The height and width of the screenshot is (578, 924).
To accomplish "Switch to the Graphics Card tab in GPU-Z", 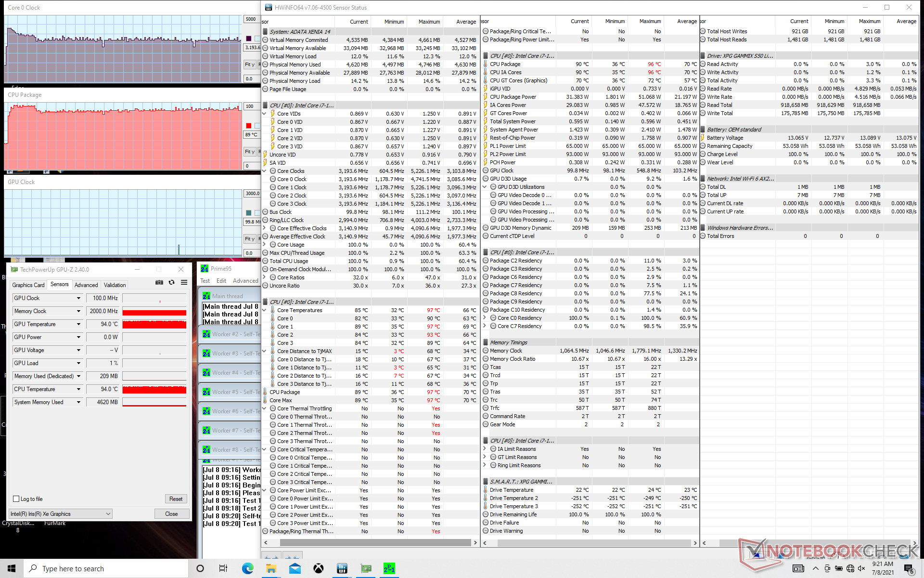I will coord(28,285).
